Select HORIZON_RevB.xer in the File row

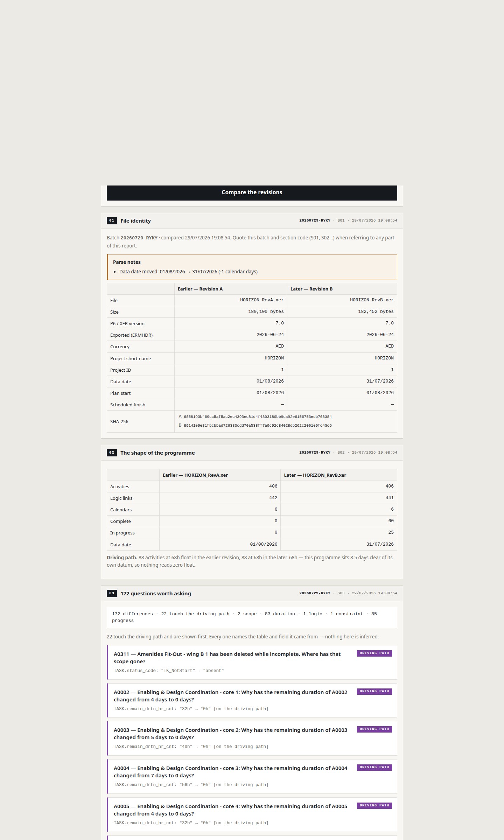click(372, 300)
